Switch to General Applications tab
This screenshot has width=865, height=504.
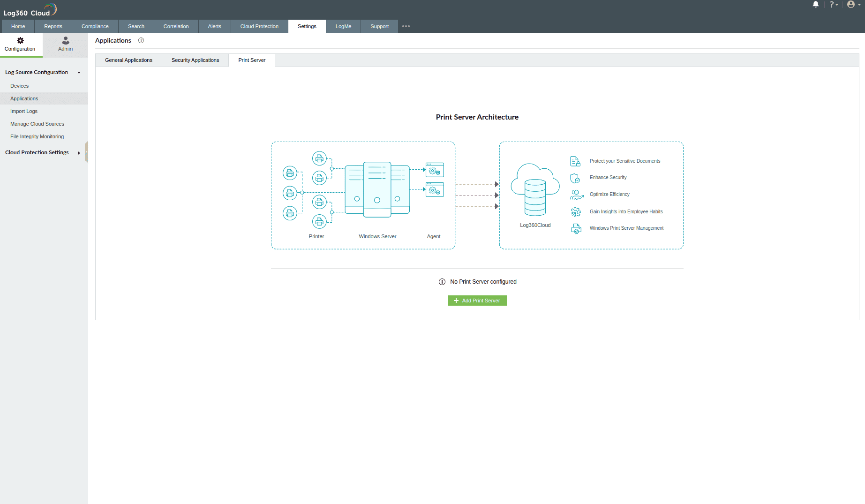(128, 60)
